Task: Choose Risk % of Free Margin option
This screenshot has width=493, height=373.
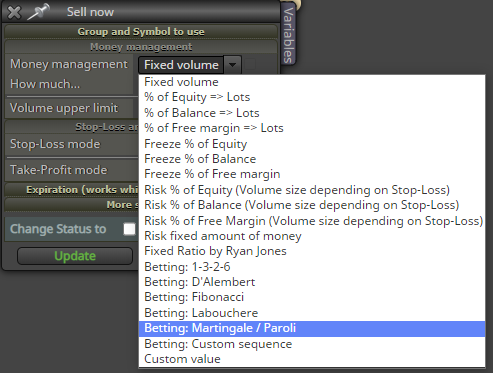Action: click(x=312, y=221)
